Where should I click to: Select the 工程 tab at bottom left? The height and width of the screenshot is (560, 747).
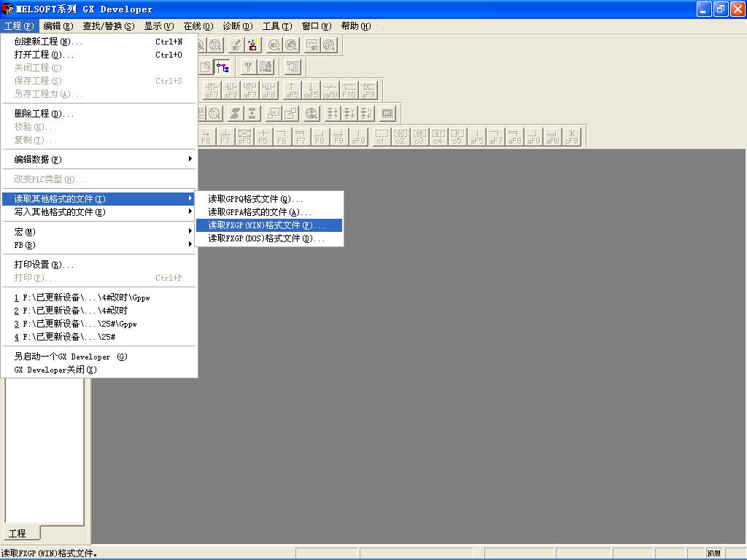(18, 533)
